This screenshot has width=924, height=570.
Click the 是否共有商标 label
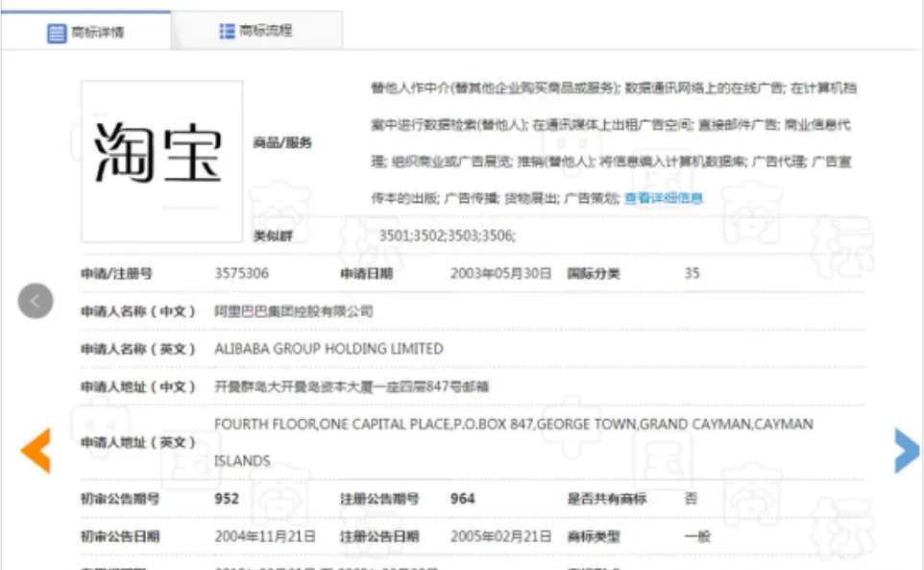[x=607, y=499]
